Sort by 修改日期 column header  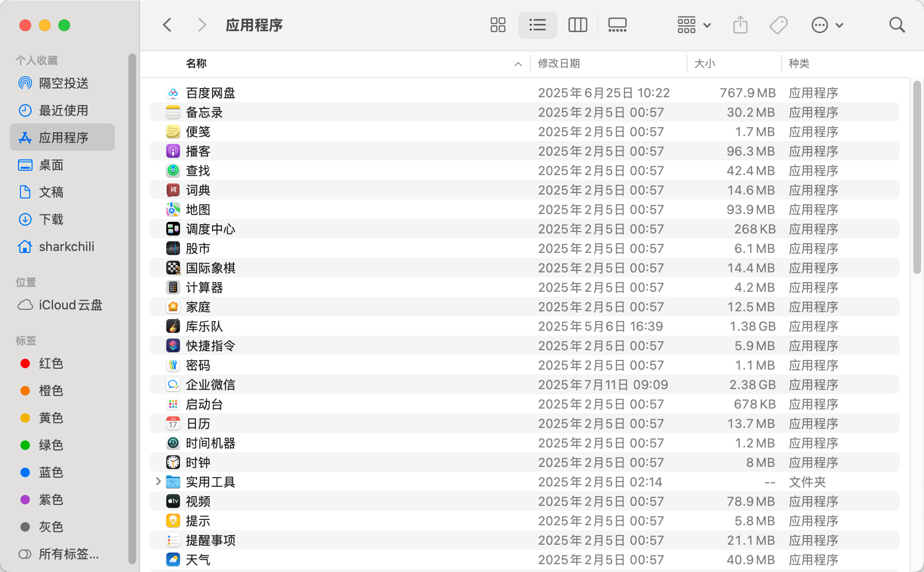559,64
